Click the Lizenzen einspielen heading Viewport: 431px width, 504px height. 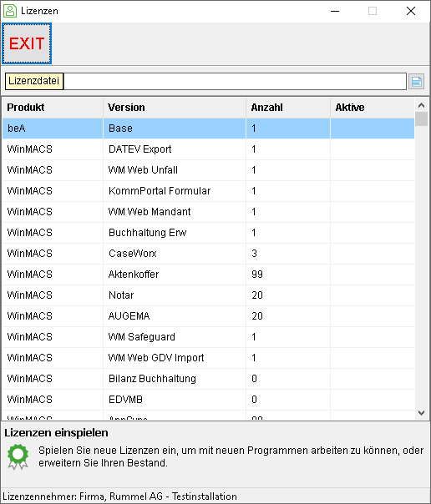(x=56, y=432)
